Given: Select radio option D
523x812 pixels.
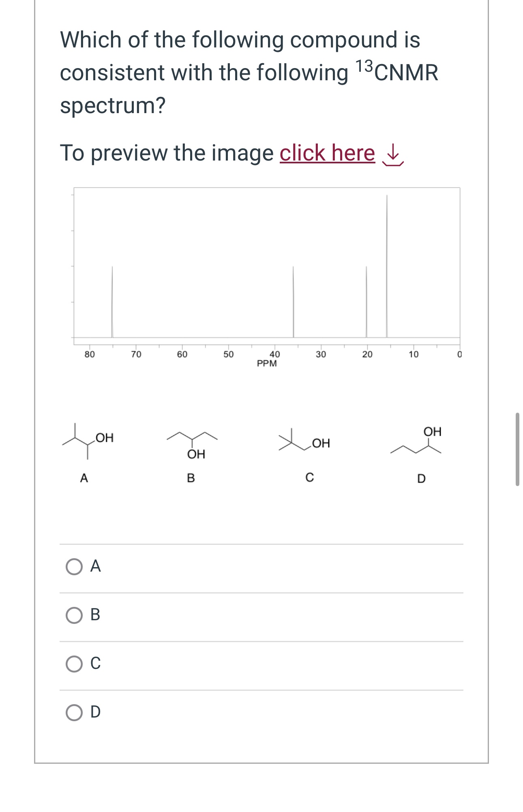Looking at the screenshot, I should click(x=74, y=712).
